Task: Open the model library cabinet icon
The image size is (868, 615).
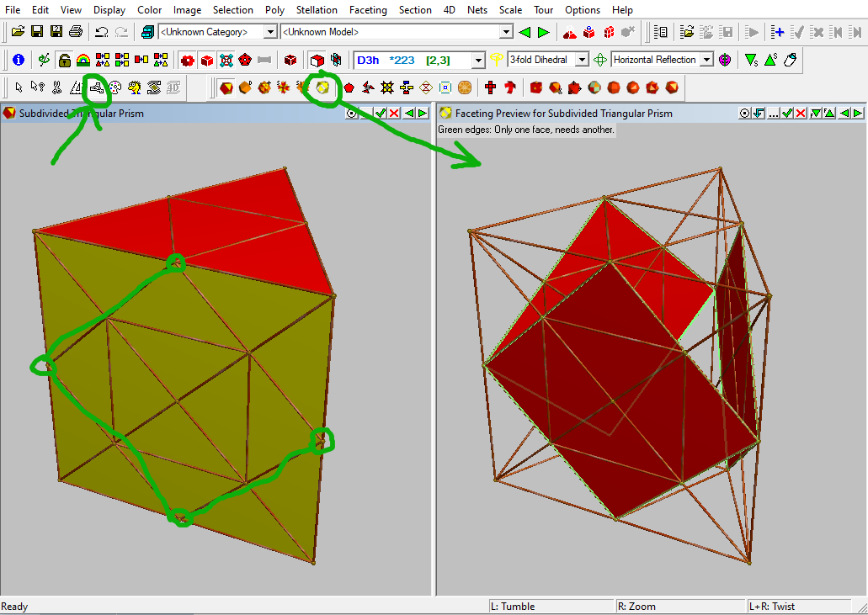Action: [x=147, y=32]
